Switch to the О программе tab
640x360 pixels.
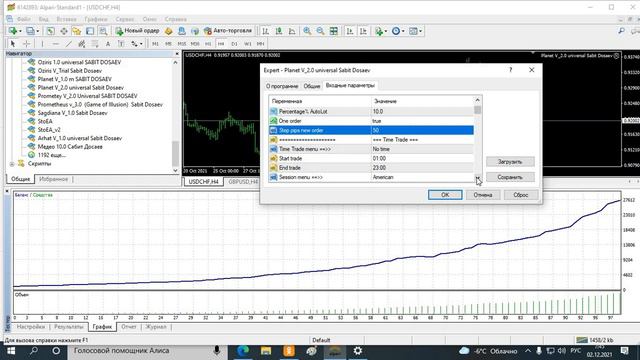[282, 86]
